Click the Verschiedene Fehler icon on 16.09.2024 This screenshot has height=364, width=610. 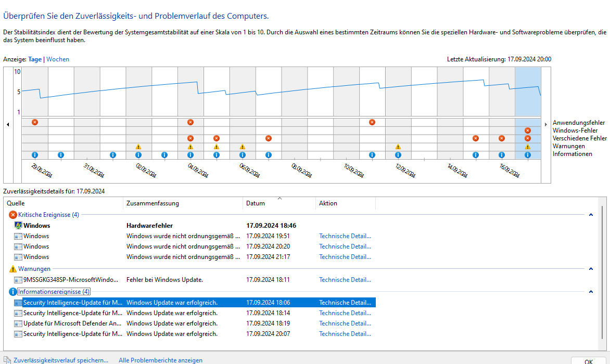point(501,138)
